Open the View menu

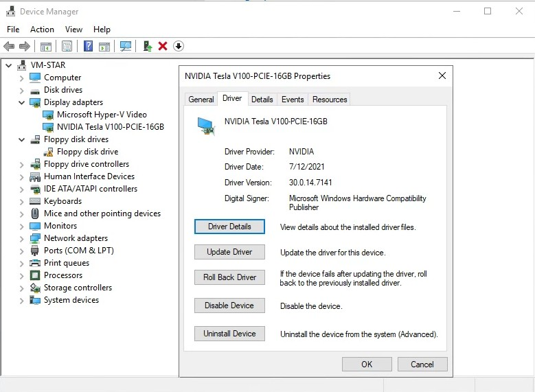pos(73,30)
